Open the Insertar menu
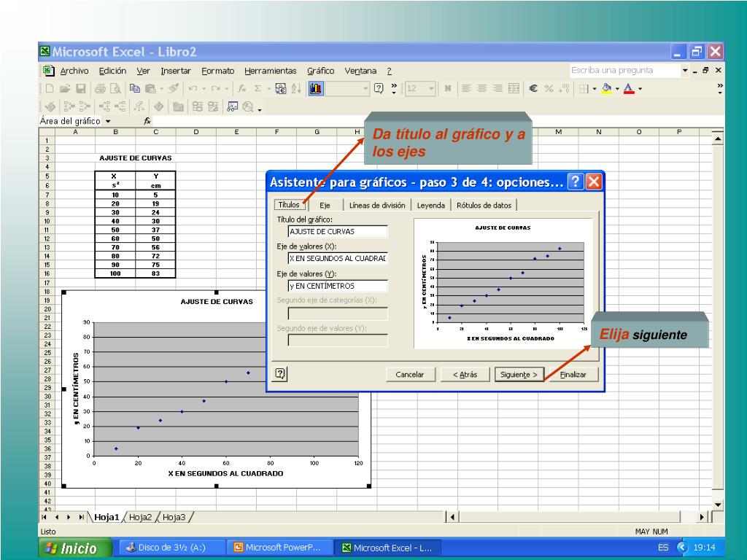Image resolution: width=747 pixels, height=560 pixels. pyautogui.click(x=176, y=71)
